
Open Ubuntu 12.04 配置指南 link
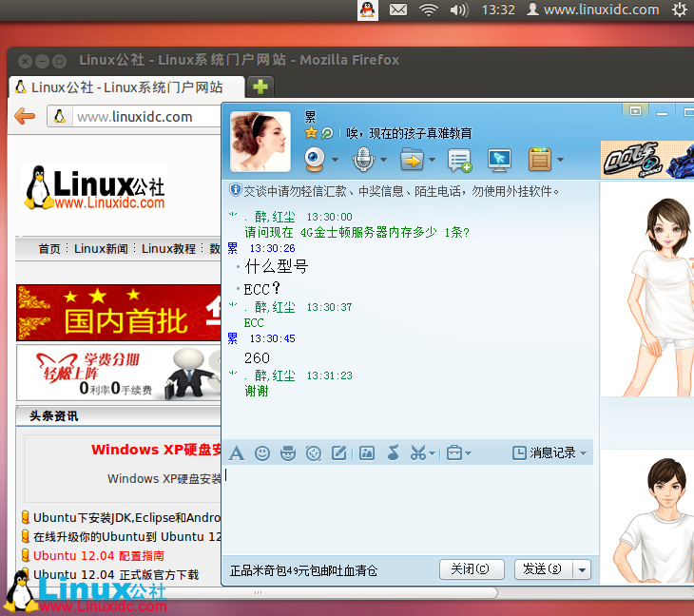point(99,556)
